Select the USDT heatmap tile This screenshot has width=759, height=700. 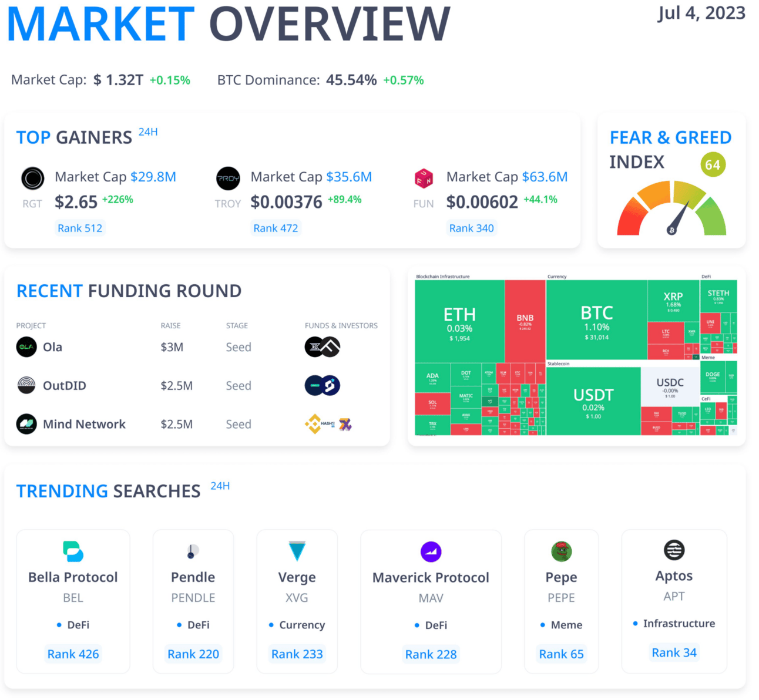[x=593, y=401]
